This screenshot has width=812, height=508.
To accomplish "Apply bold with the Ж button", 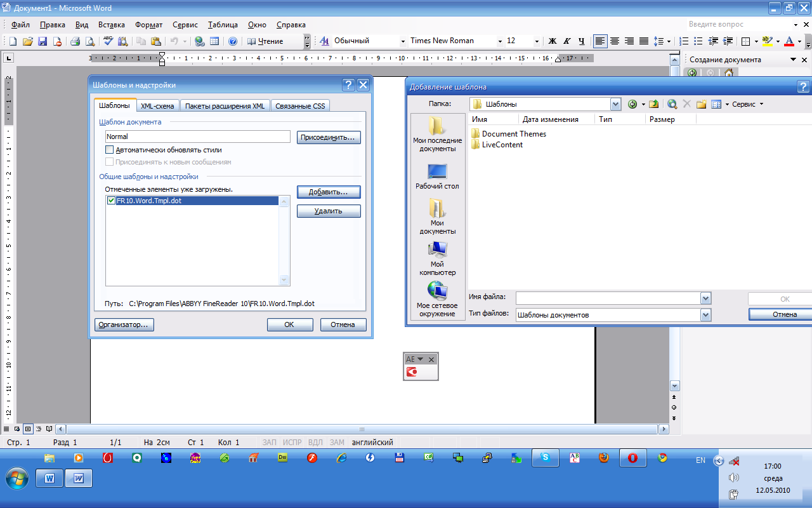I will click(x=552, y=41).
